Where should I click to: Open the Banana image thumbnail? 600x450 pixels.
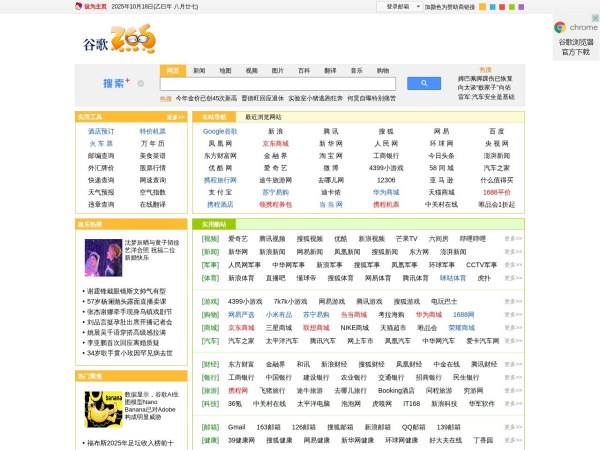point(103,409)
